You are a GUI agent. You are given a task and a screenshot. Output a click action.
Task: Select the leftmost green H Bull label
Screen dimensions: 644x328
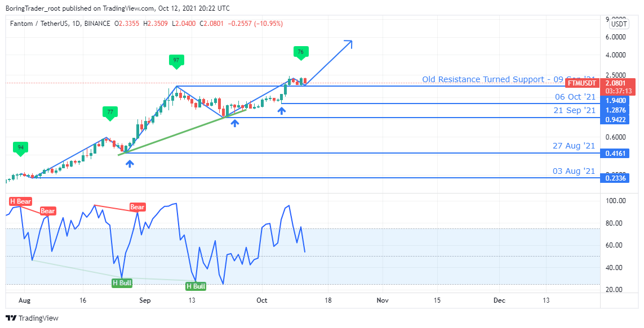122,283
